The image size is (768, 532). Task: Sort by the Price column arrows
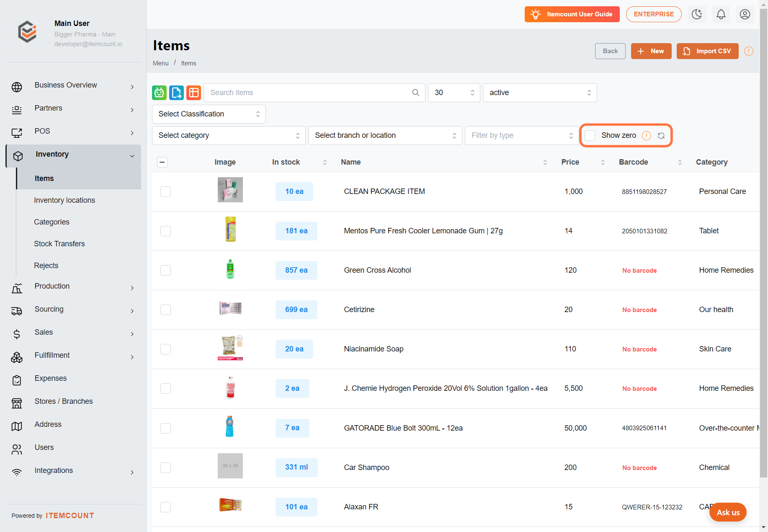[x=603, y=163]
